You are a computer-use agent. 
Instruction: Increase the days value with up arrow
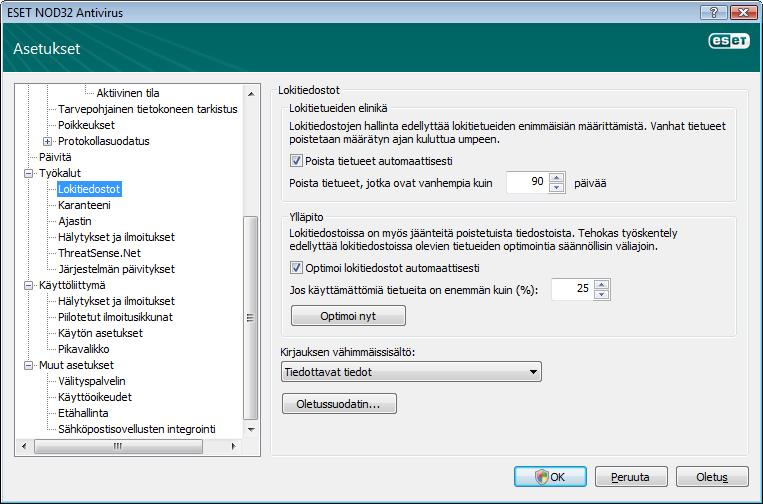point(557,178)
